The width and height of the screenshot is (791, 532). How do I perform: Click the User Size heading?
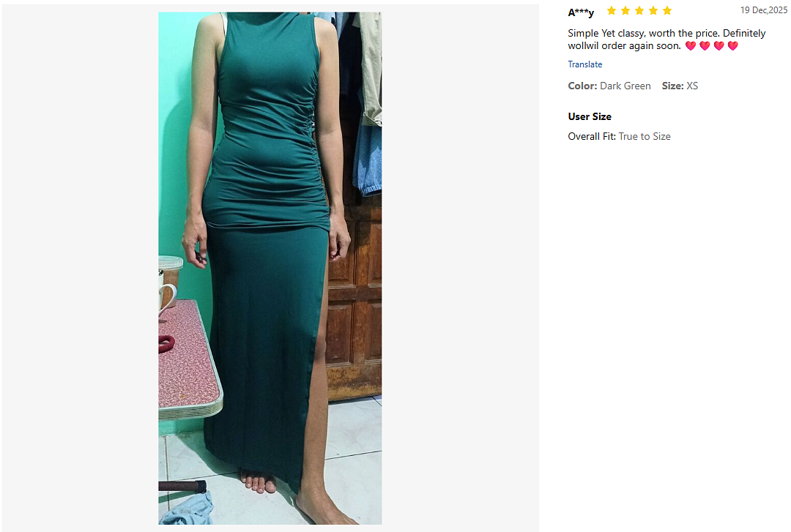coord(590,116)
